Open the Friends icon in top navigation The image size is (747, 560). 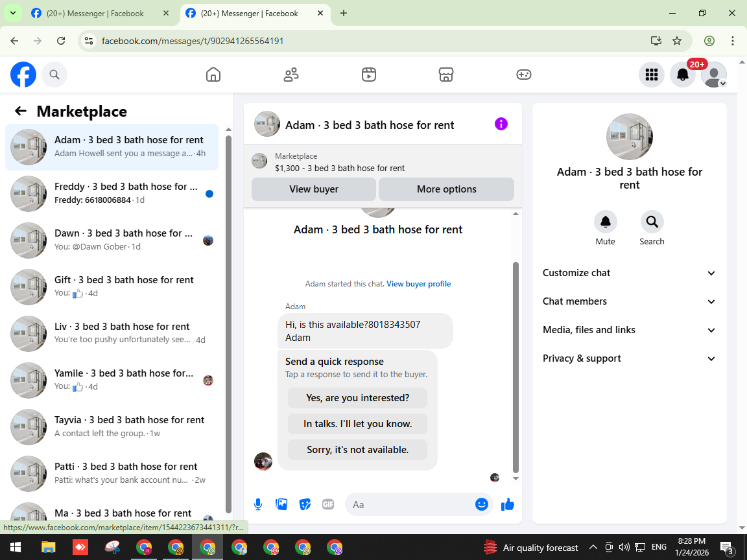pos(291,75)
